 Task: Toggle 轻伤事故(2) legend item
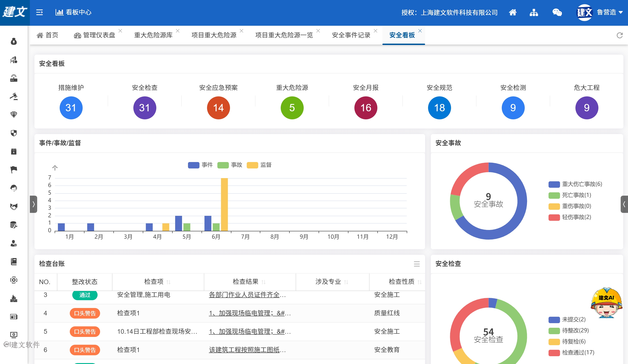tap(570, 217)
